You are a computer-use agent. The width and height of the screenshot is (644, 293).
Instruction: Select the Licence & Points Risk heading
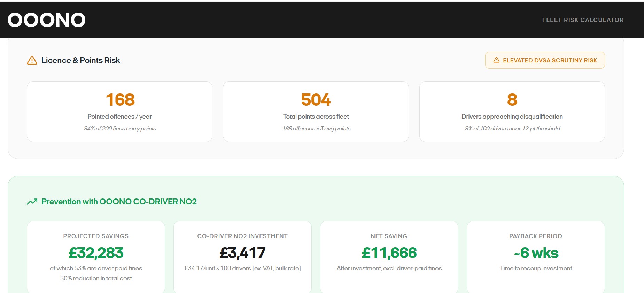pos(81,60)
